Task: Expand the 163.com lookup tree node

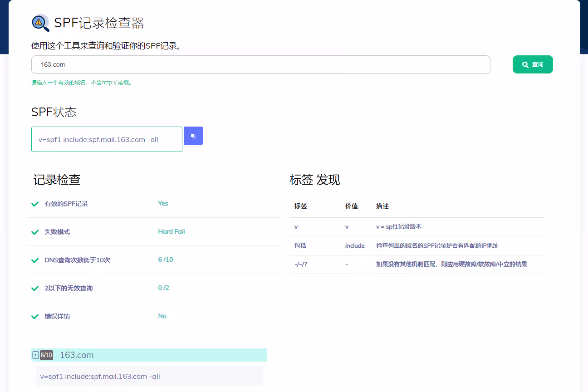Action: pos(35,355)
